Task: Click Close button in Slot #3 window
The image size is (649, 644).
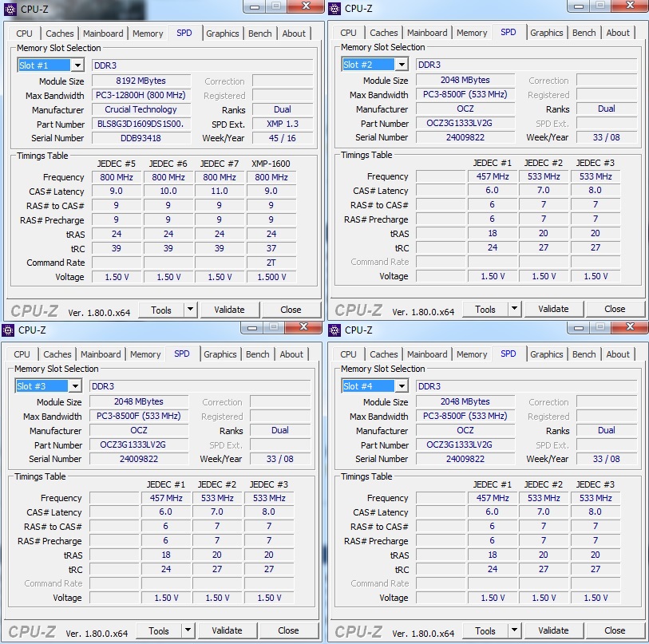Action: (288, 630)
